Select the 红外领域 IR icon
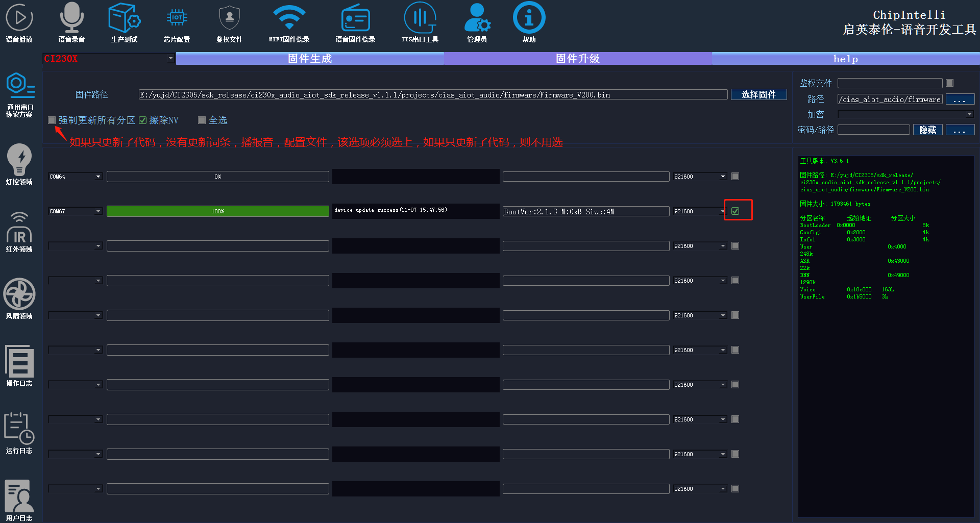The width and height of the screenshot is (980, 523). (19, 232)
